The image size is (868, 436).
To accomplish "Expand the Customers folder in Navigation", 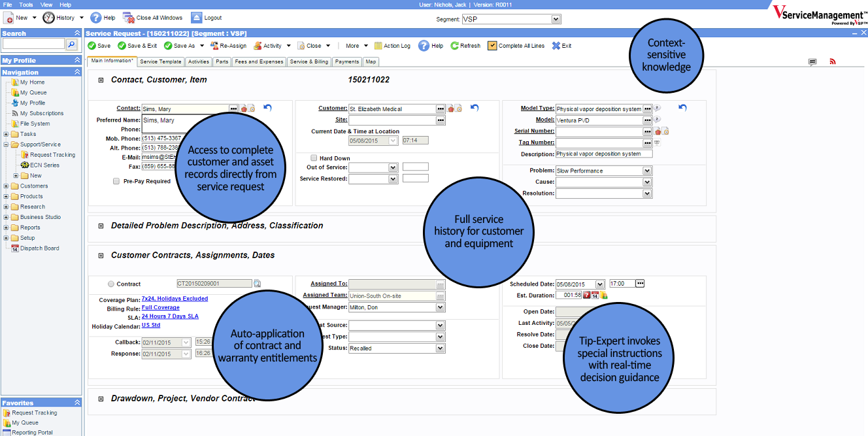I will 6,186.
